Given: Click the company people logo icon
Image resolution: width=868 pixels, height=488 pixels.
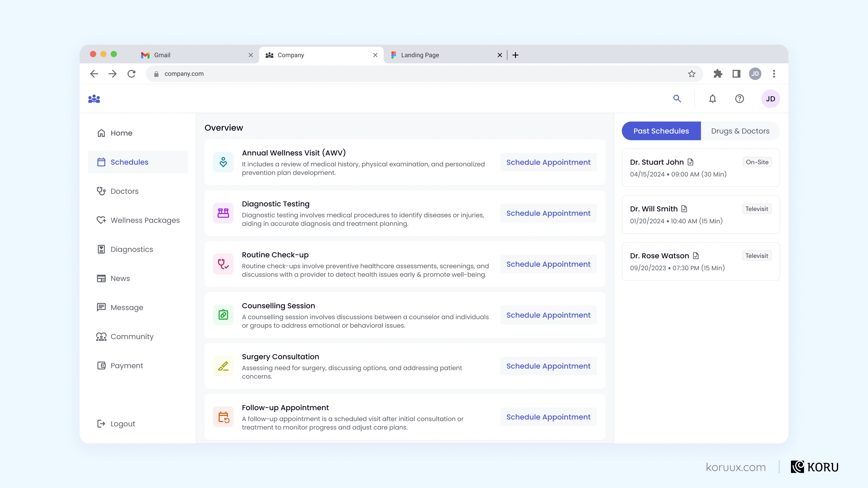Looking at the screenshot, I should click(x=94, y=99).
